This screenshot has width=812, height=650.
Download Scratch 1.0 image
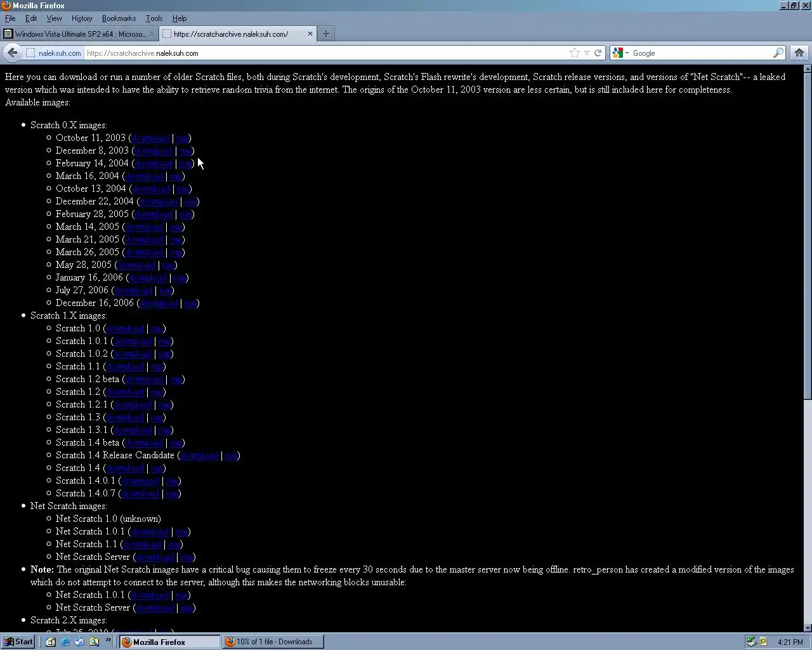pyautogui.click(x=125, y=328)
